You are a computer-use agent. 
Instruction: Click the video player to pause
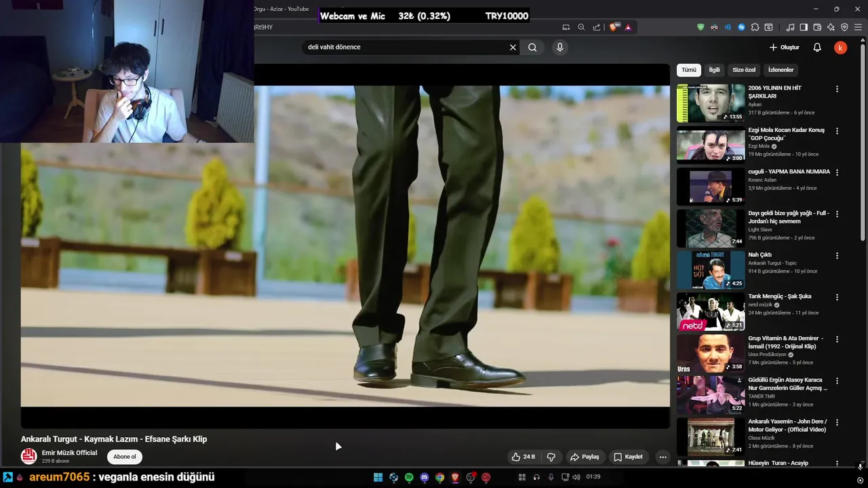tap(345, 246)
